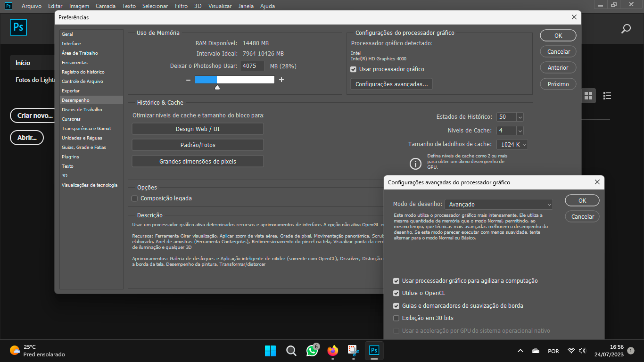
Task: Click POR language indicator
Action: pos(553,351)
